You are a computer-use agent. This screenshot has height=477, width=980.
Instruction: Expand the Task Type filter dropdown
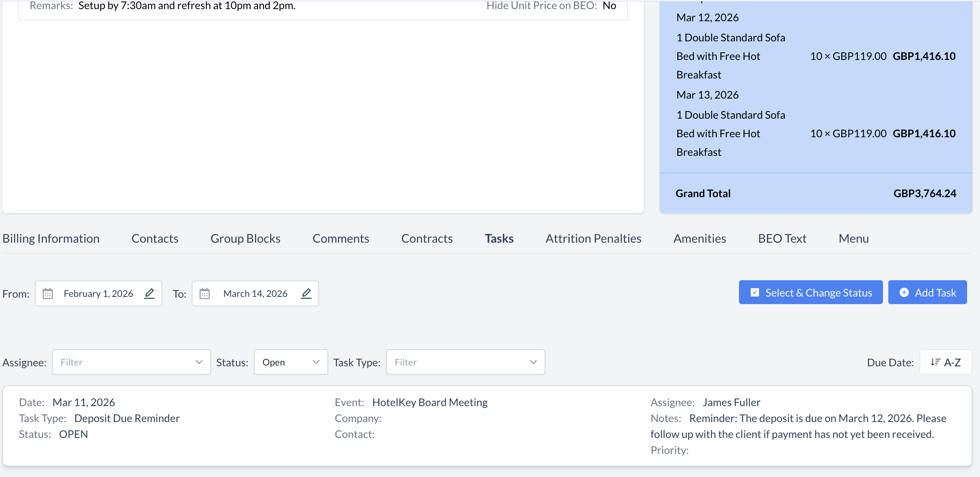(x=465, y=362)
